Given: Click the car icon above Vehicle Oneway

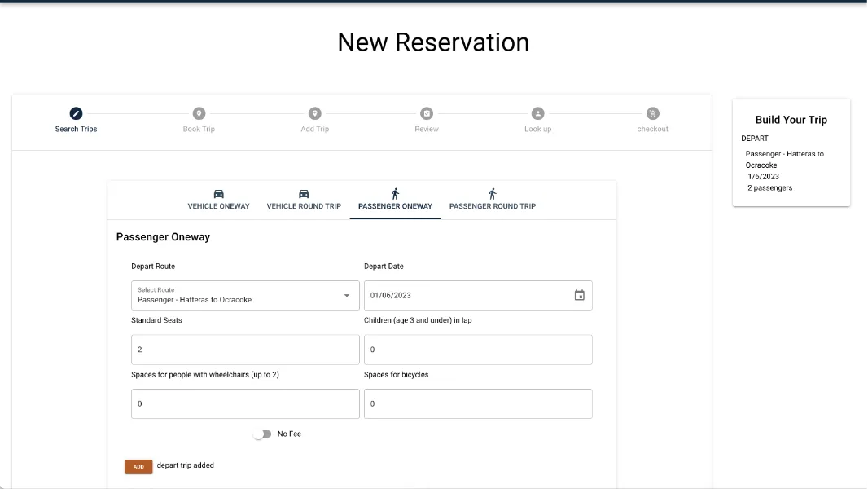Looking at the screenshot, I should 218,193.
